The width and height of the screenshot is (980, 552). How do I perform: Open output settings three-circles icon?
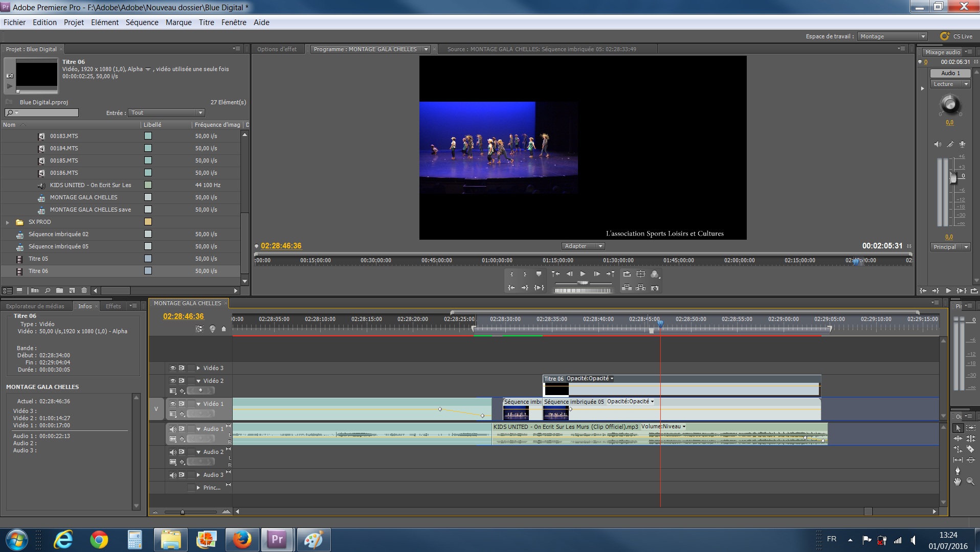(655, 274)
